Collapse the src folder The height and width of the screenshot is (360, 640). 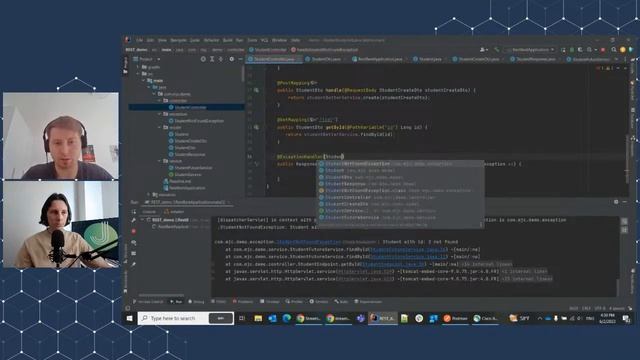coord(138,74)
